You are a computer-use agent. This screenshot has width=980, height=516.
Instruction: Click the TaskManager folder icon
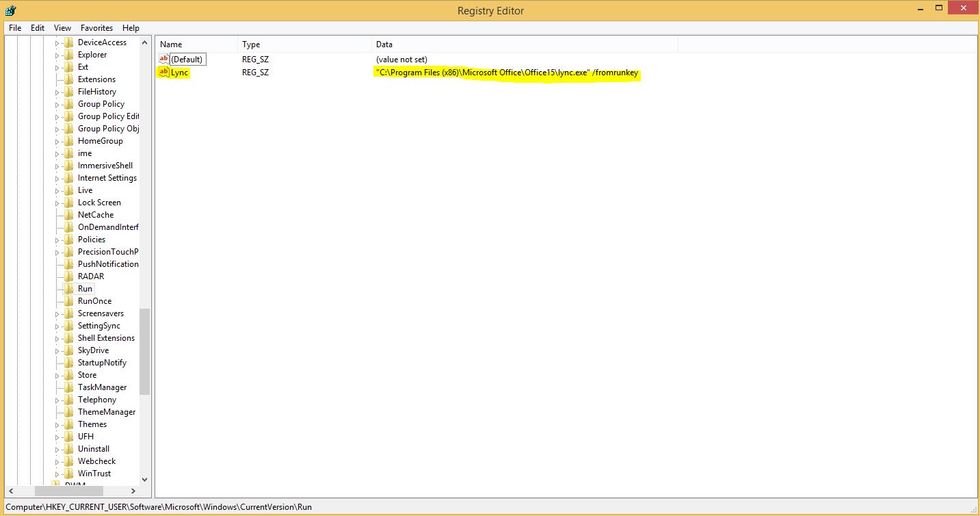click(x=68, y=387)
